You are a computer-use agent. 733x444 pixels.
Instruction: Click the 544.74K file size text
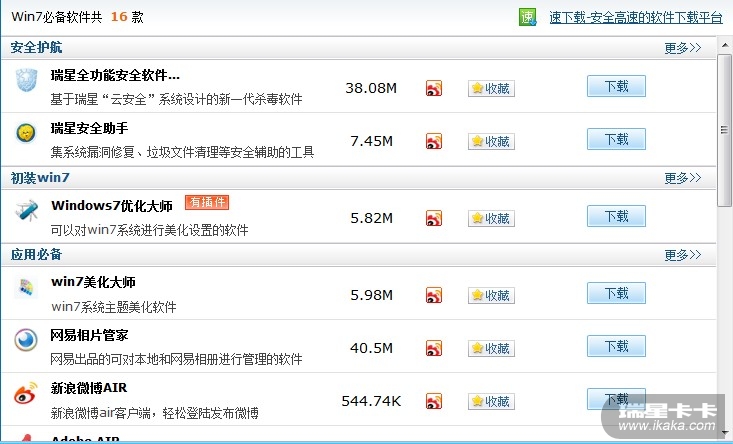coord(372,401)
